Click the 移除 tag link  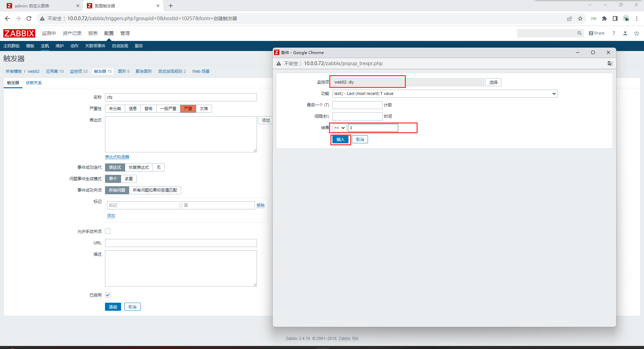(261, 205)
